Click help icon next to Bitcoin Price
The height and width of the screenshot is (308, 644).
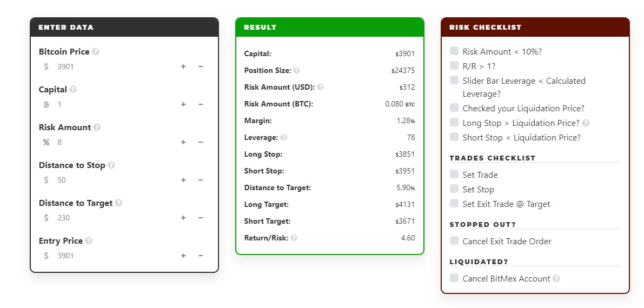pyautogui.click(x=96, y=52)
